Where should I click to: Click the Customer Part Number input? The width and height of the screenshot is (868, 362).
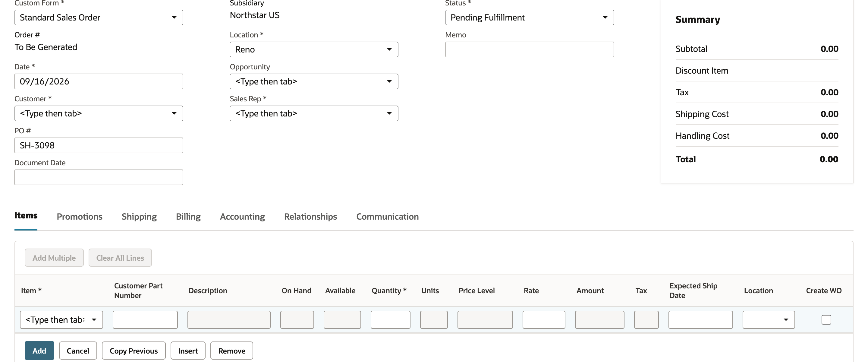coord(145,320)
